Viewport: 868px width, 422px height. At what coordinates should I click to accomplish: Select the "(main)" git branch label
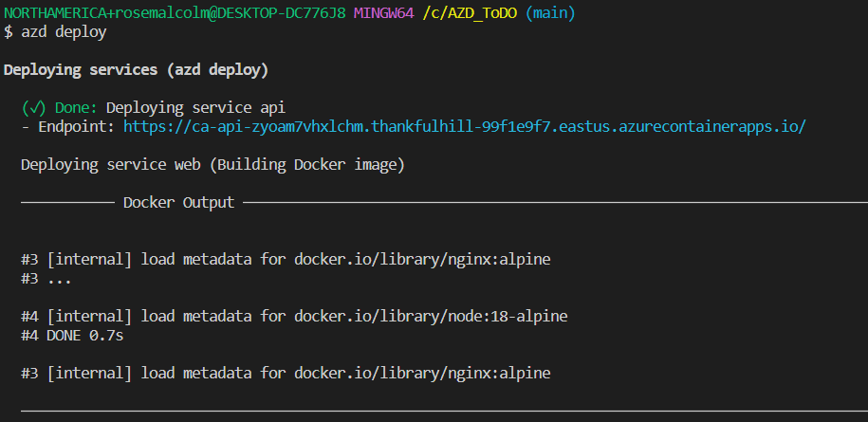coord(550,13)
